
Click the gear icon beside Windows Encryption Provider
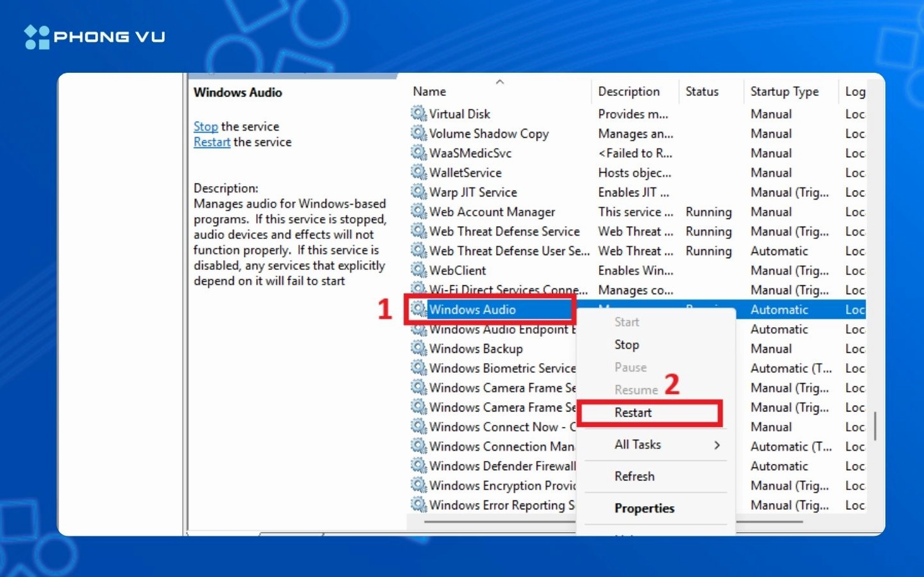[419, 485]
